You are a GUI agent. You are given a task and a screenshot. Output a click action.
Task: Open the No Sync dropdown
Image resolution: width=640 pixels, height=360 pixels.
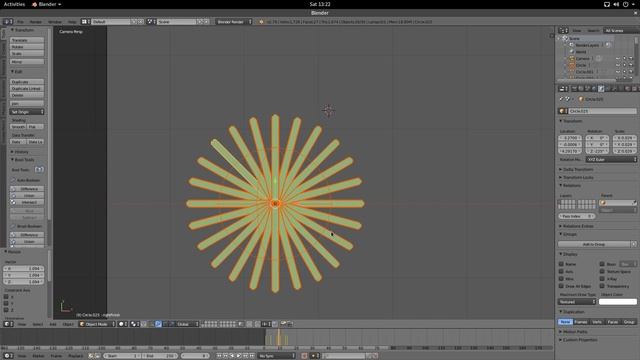click(x=276, y=356)
